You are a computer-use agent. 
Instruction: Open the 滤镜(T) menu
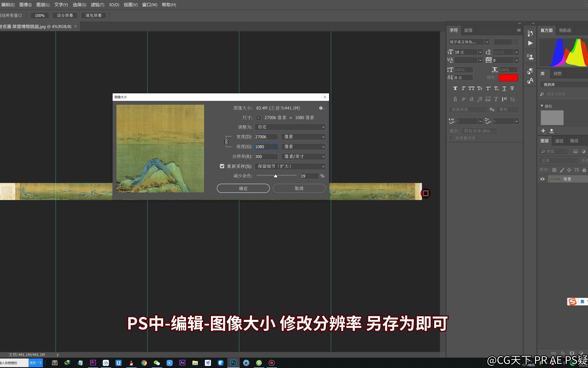(x=97, y=5)
